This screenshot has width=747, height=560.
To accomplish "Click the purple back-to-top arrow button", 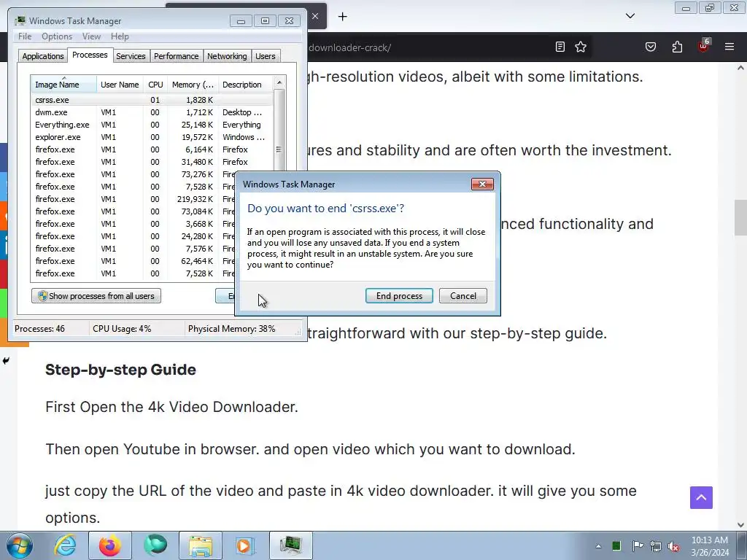I will (701, 497).
